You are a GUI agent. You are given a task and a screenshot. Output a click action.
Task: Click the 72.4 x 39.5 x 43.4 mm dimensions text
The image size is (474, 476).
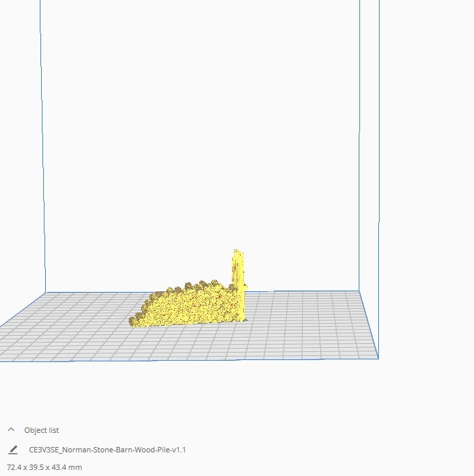click(x=45, y=467)
